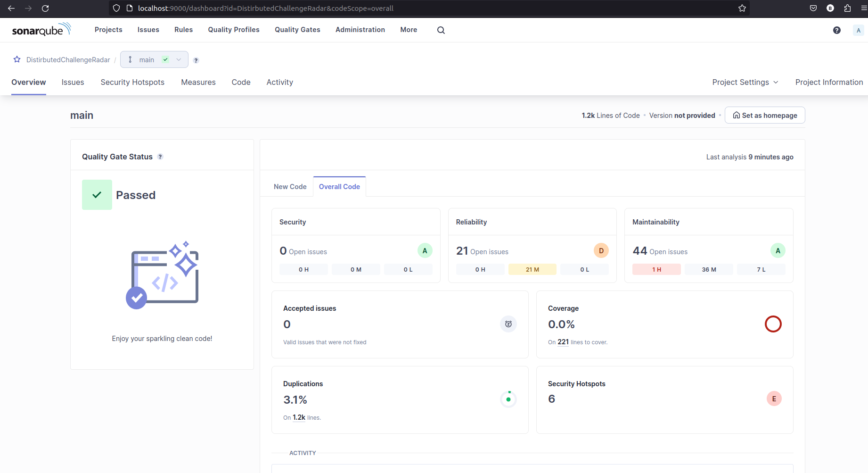The height and width of the screenshot is (473, 868).
Task: Open Projects in top navigation
Action: coord(108,30)
